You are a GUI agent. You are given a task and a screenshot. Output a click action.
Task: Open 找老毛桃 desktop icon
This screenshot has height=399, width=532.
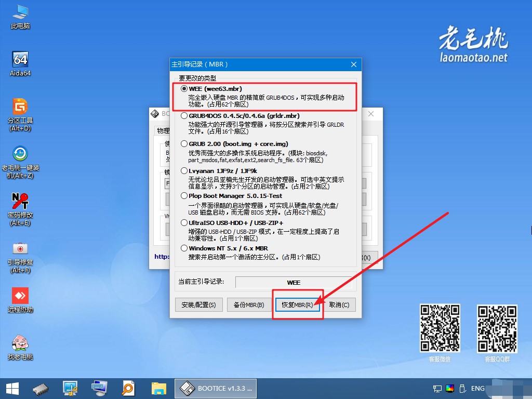click(x=20, y=348)
